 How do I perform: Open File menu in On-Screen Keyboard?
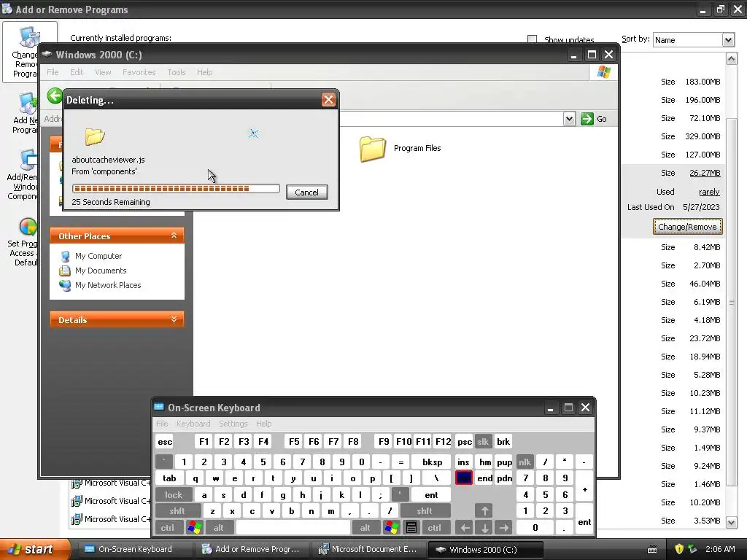pyautogui.click(x=162, y=424)
